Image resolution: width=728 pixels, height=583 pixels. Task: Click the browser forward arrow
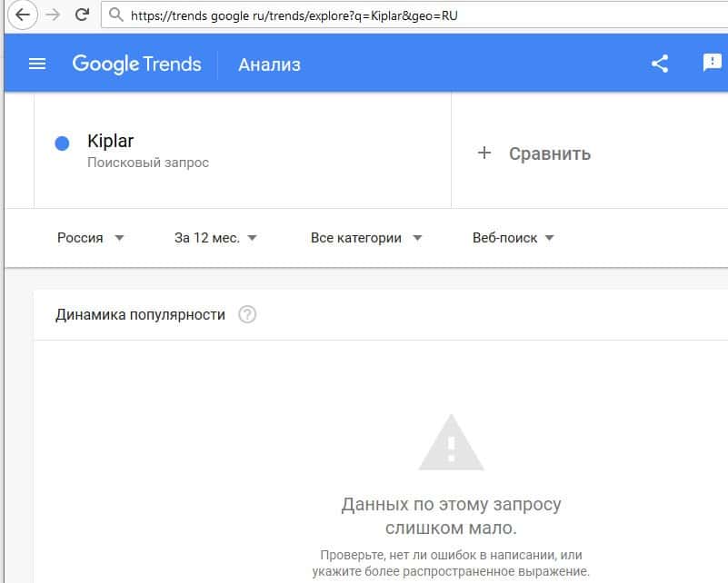tap(54, 15)
